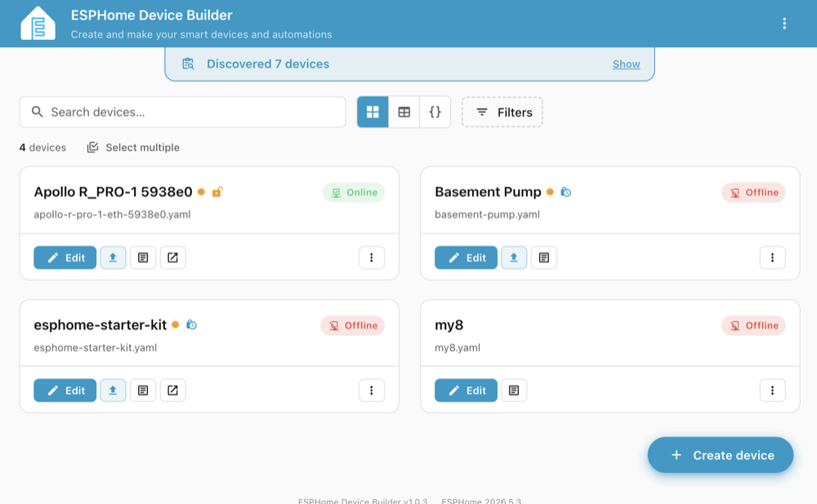Viewport: 817px width, 504px height.
Task: Click the orange unlock icon beside Apollo
Action: pyautogui.click(x=217, y=192)
